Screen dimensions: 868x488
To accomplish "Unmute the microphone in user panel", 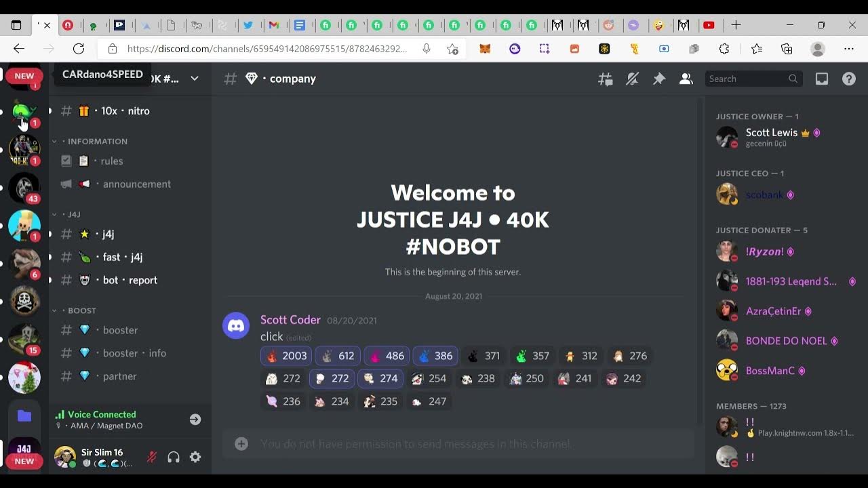I will pyautogui.click(x=152, y=457).
